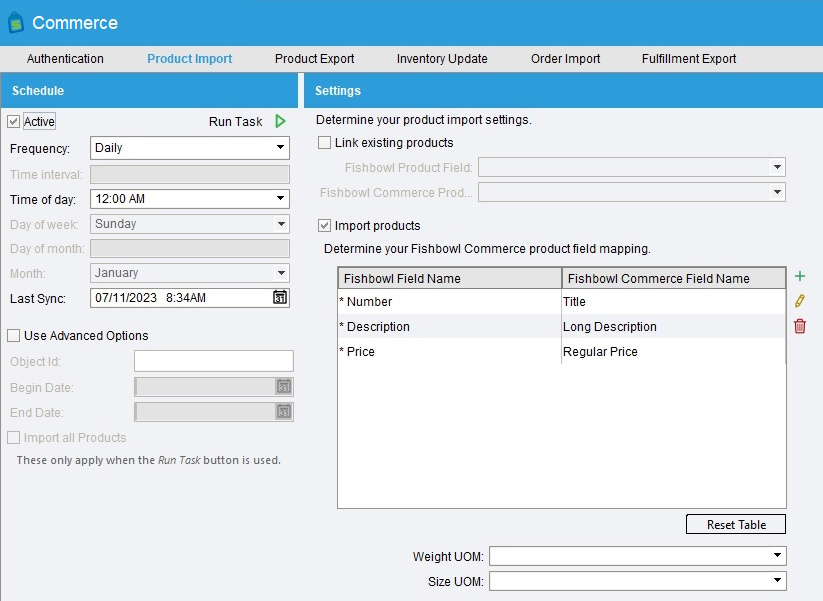The width and height of the screenshot is (823, 601).
Task: Expand the Weight UOM dropdown
Action: pos(779,555)
